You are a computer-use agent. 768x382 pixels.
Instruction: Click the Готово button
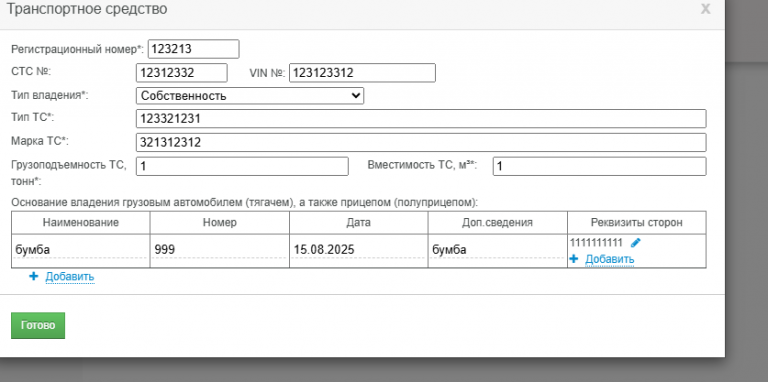[x=38, y=326]
